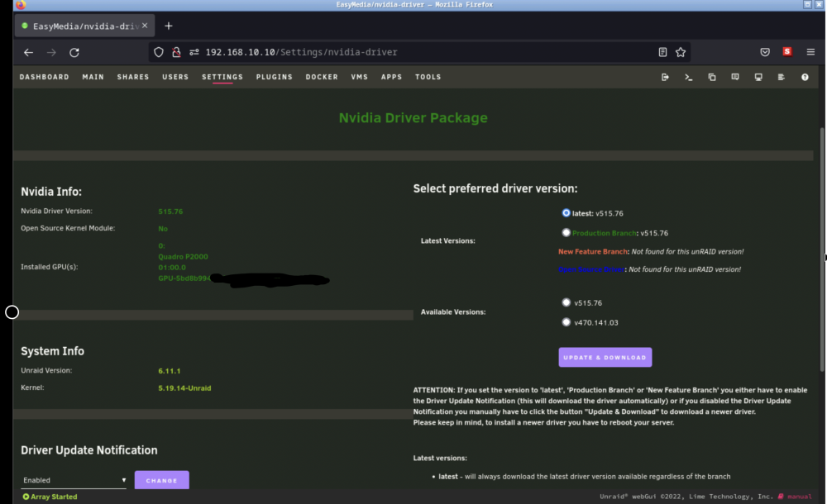Screen dimensions: 827x504
Task: Click the Update & Download button
Action: tap(605, 358)
